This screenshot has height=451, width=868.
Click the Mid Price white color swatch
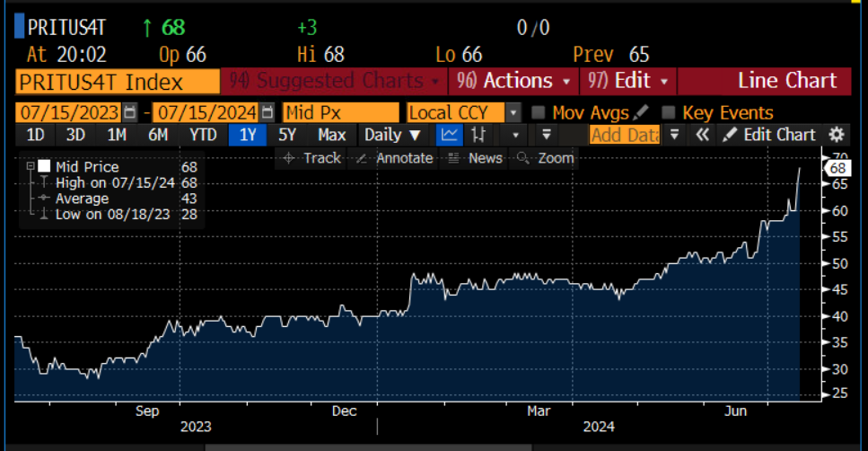[x=44, y=167]
